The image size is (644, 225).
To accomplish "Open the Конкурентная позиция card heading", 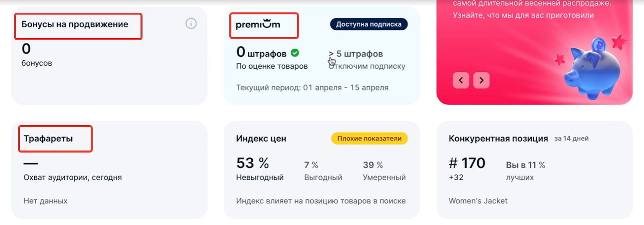I will tap(498, 138).
